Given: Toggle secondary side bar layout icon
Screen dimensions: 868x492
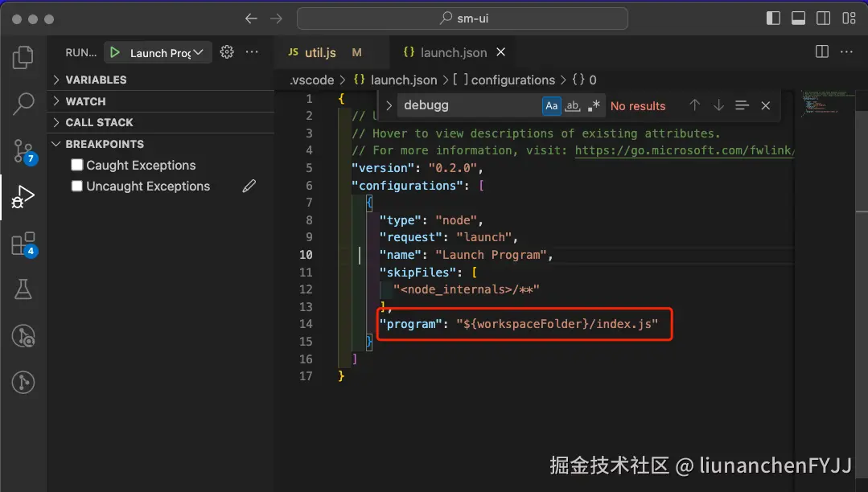Looking at the screenshot, I should (x=823, y=18).
